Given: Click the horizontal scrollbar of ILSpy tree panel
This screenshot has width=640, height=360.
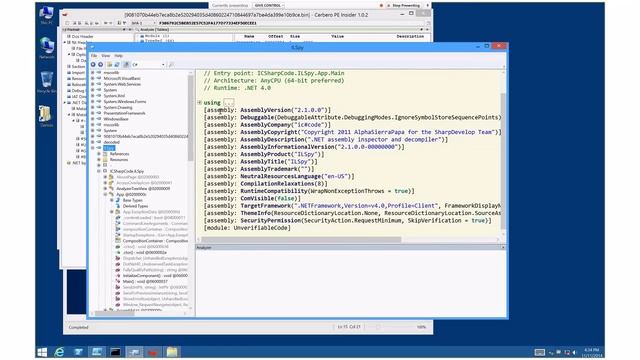Looking at the screenshot, I should [114, 313].
